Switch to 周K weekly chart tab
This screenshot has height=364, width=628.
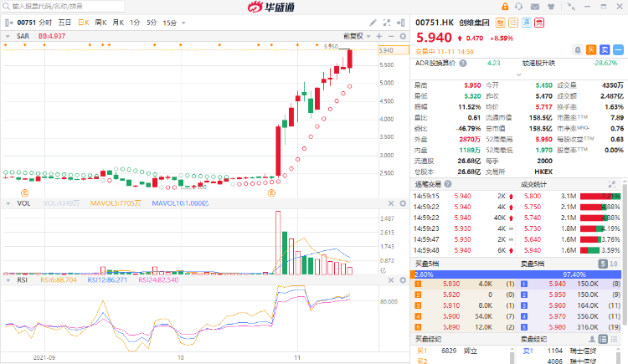pyautogui.click(x=101, y=23)
